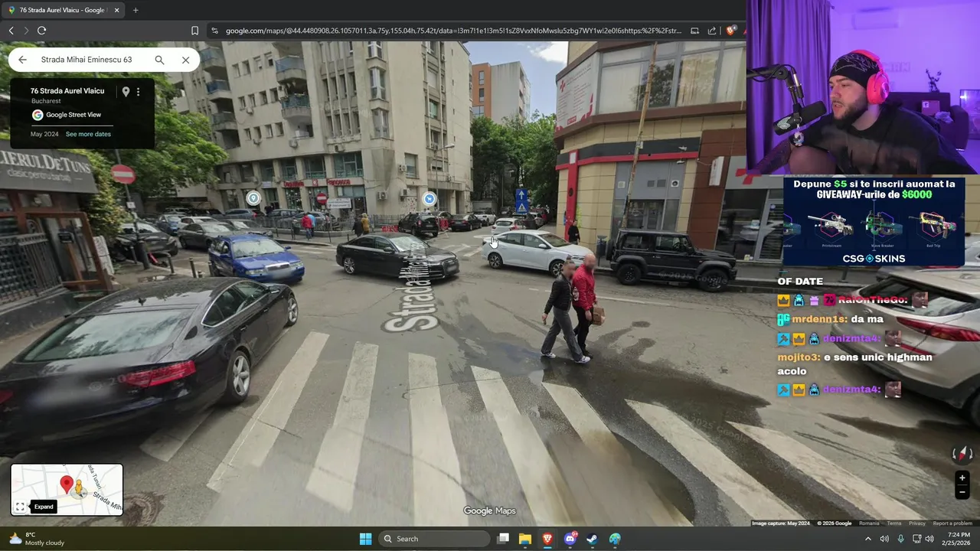
Task: Close the 76 Strada Aurel Vlaicu tab
Action: pyautogui.click(x=116, y=10)
